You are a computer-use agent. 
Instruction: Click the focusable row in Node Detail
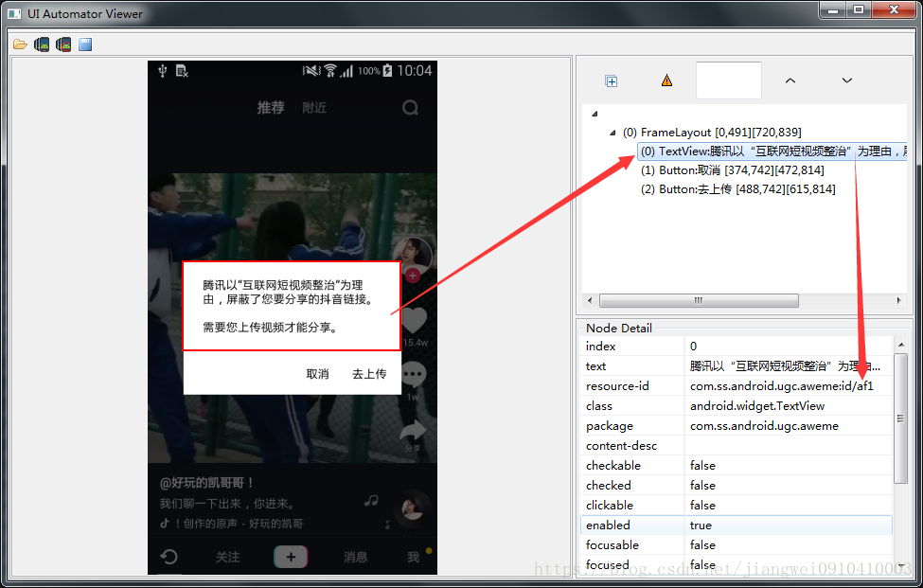click(x=737, y=545)
